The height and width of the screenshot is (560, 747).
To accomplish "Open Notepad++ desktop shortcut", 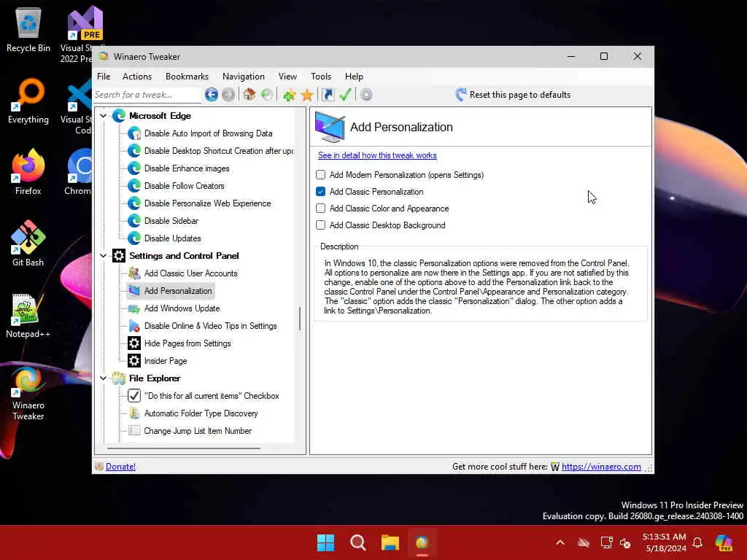I will (28, 316).
